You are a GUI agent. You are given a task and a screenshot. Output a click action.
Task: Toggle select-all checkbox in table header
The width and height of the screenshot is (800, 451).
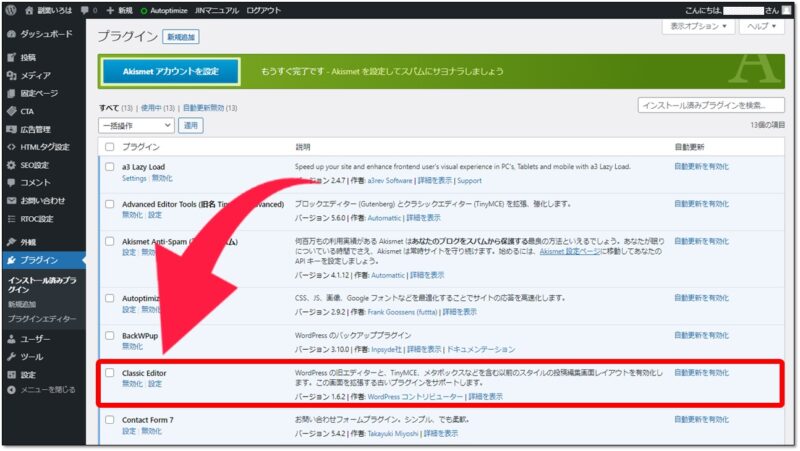click(110, 147)
